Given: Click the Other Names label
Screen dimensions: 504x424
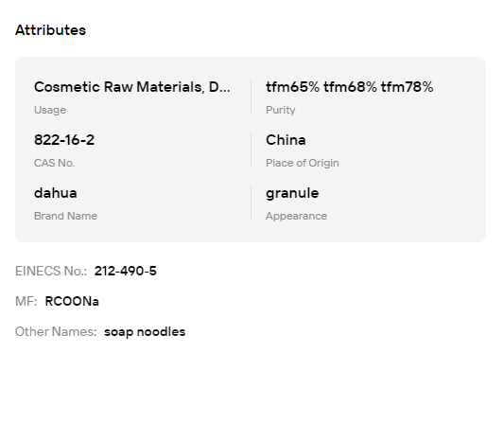Looking at the screenshot, I should coord(56,331).
